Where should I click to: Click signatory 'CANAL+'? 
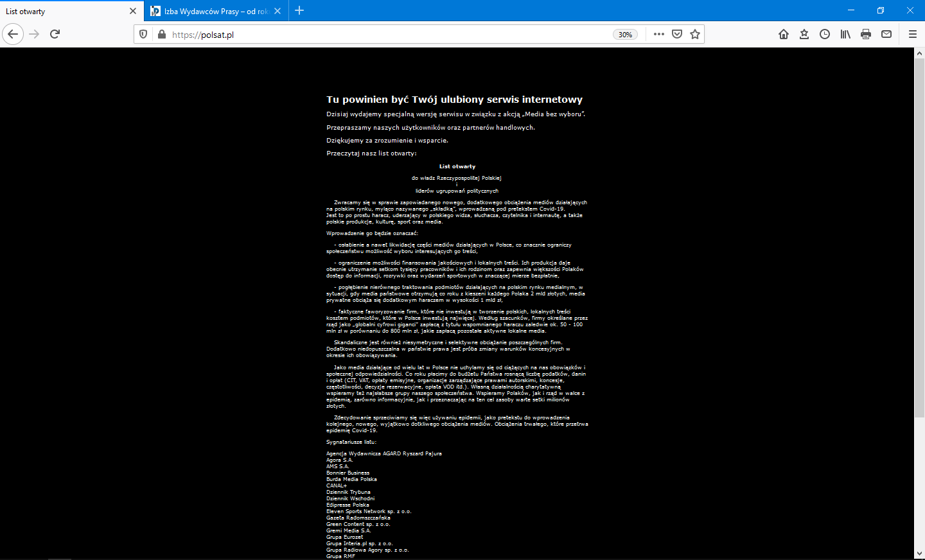pyautogui.click(x=336, y=486)
